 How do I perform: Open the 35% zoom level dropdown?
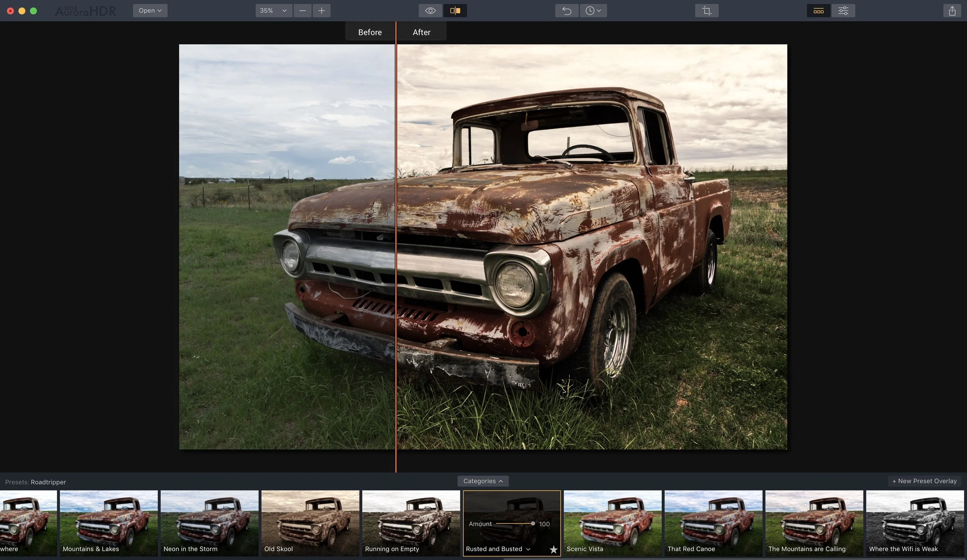coord(273,11)
